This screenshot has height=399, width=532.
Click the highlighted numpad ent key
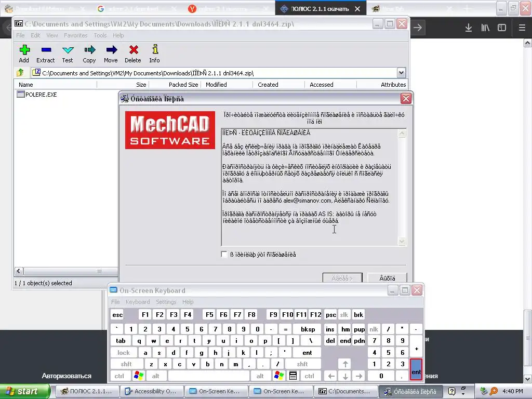point(416,370)
